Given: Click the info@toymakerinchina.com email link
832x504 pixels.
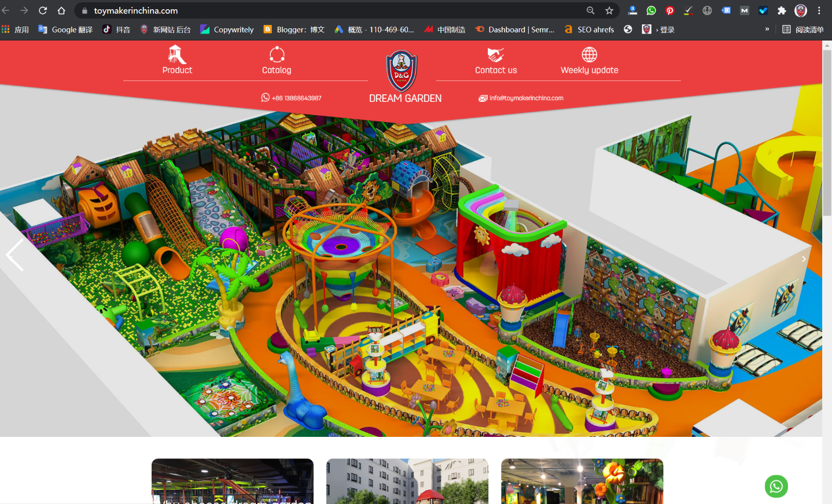Looking at the screenshot, I should click(521, 98).
